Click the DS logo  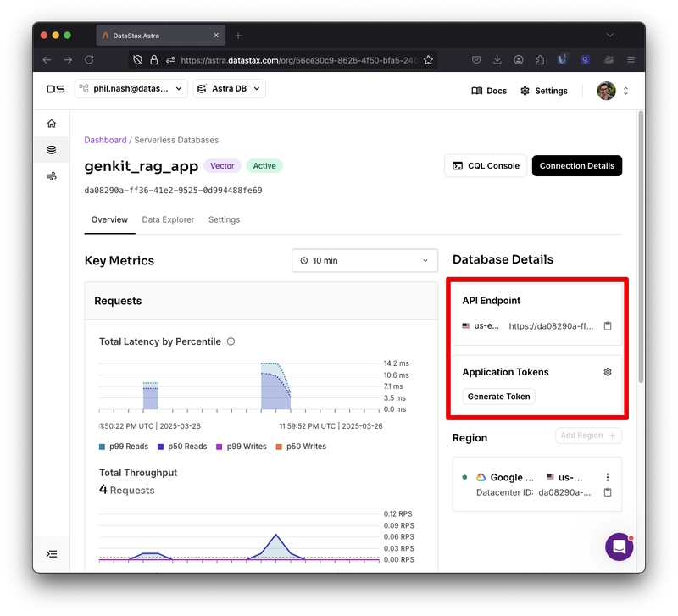(x=55, y=89)
